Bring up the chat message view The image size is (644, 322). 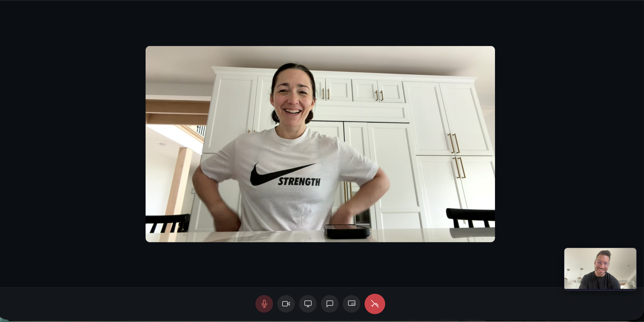[329, 304]
